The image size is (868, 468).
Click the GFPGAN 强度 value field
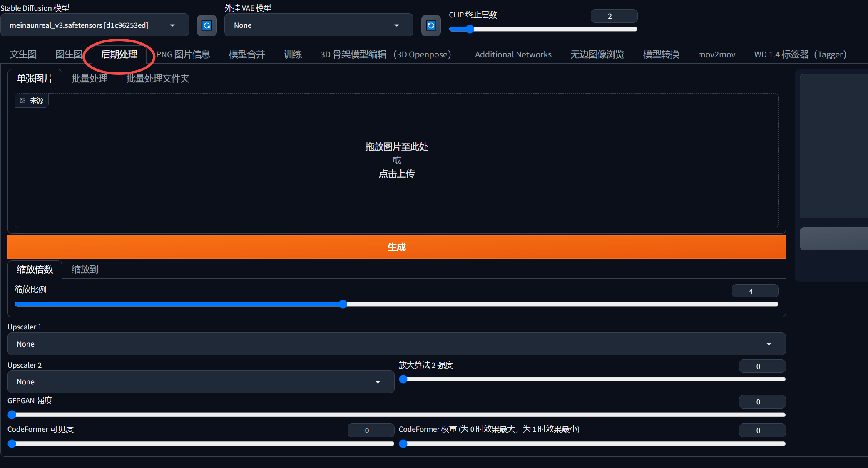coord(762,402)
